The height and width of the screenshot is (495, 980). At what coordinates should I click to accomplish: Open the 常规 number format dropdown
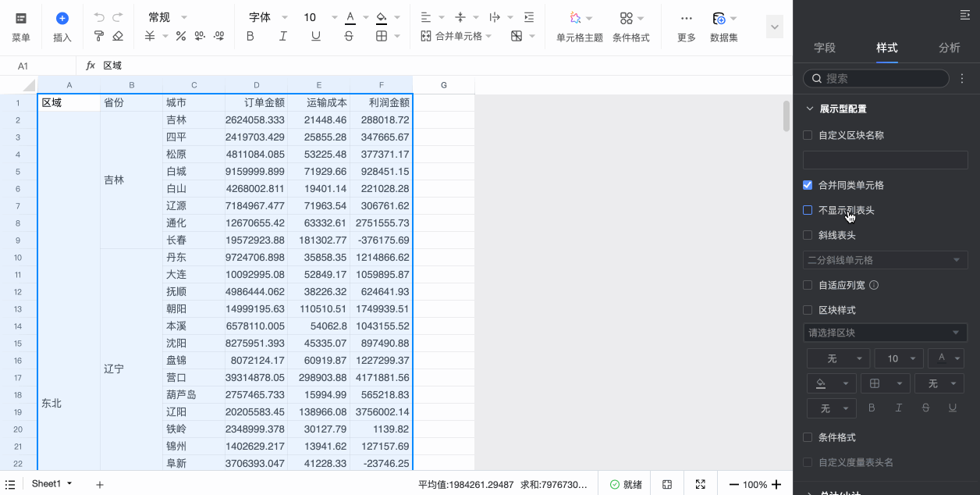(x=166, y=17)
